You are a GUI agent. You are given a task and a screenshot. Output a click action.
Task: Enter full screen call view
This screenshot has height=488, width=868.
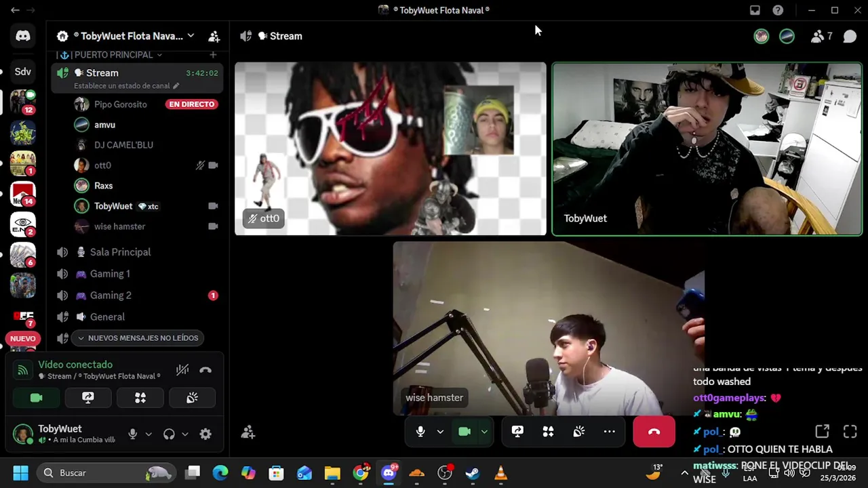click(x=850, y=432)
